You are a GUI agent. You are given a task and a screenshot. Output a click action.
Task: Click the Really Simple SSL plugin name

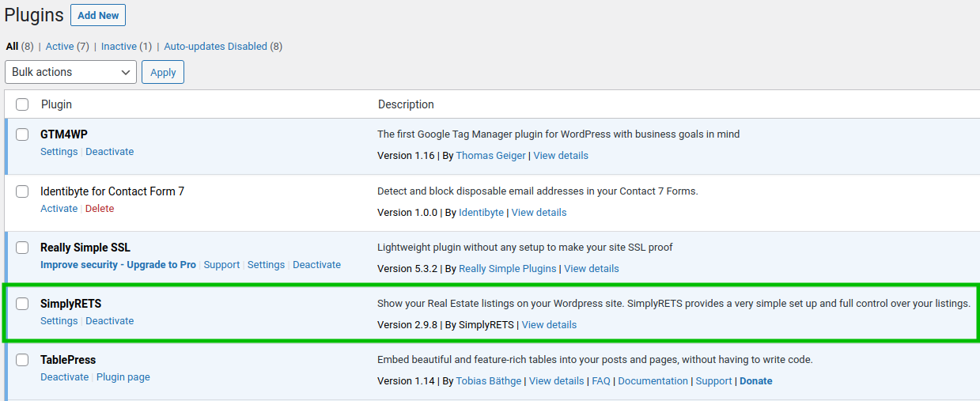click(x=85, y=248)
